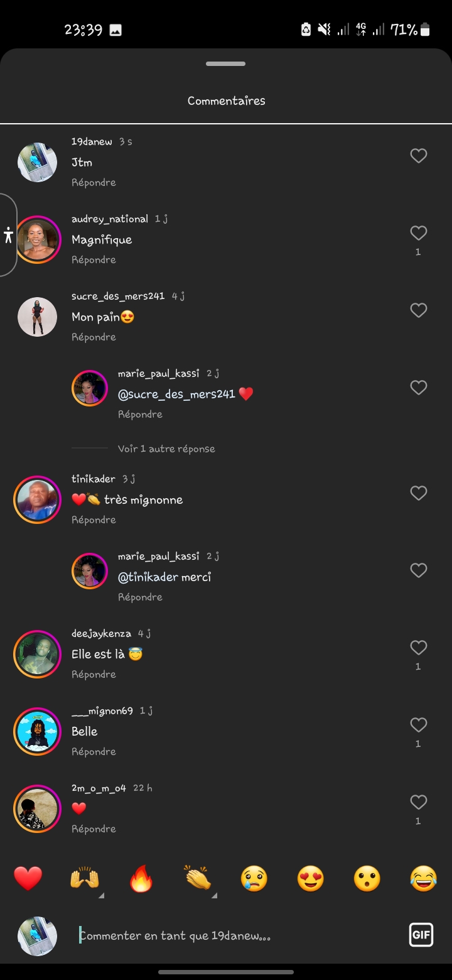Expand "Voir 1 autre réponse" replies
Image resolution: width=452 pixels, height=980 pixels.
[166, 449]
